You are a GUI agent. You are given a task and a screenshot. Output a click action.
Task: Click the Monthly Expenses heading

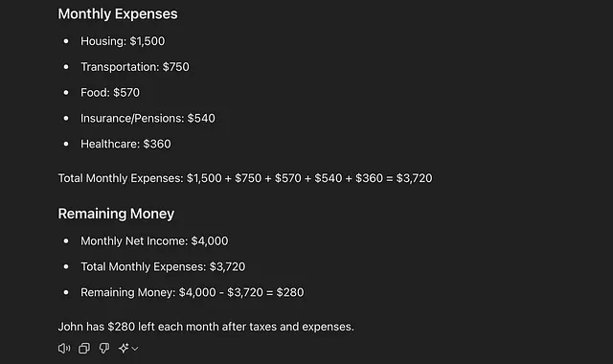(118, 14)
